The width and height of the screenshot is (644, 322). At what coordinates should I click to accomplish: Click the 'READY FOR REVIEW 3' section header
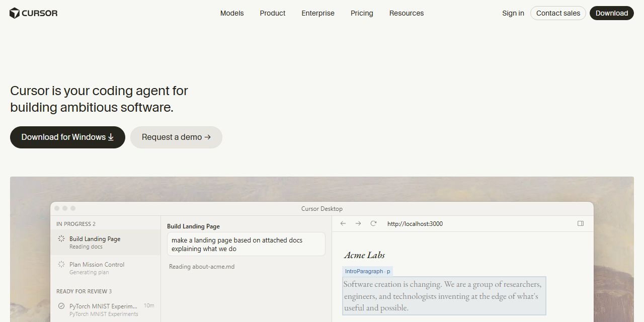(x=84, y=291)
